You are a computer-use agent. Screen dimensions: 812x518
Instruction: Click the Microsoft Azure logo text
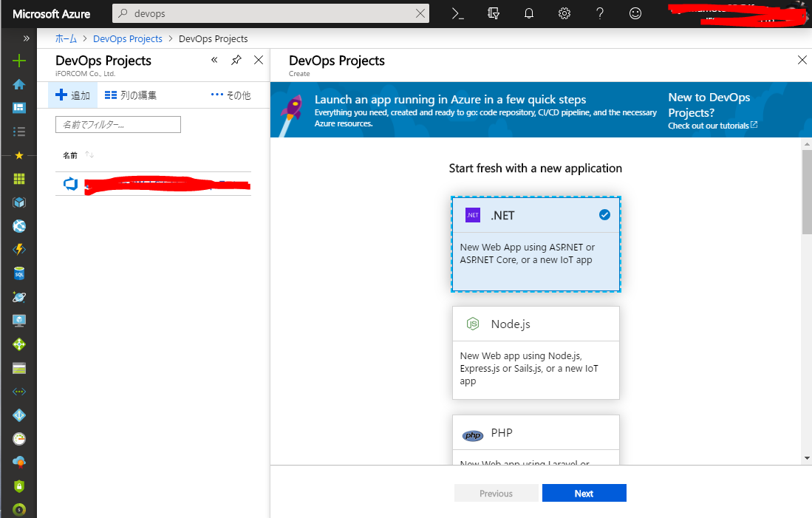point(51,14)
